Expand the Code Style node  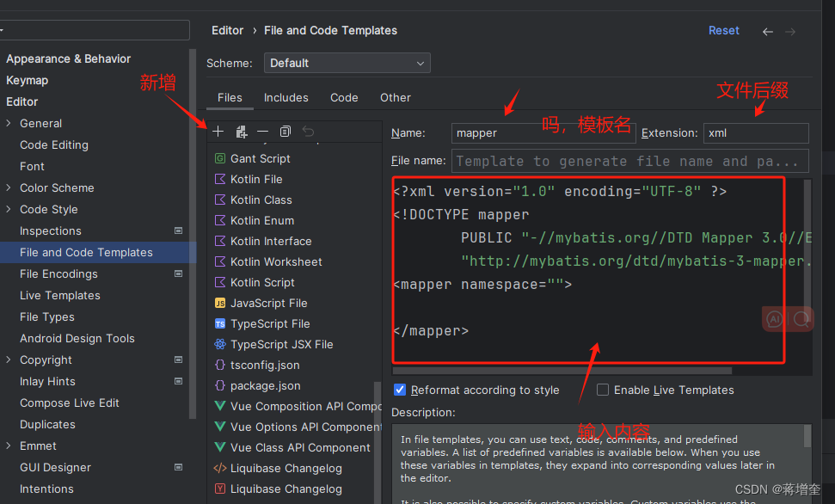pyautogui.click(x=9, y=209)
